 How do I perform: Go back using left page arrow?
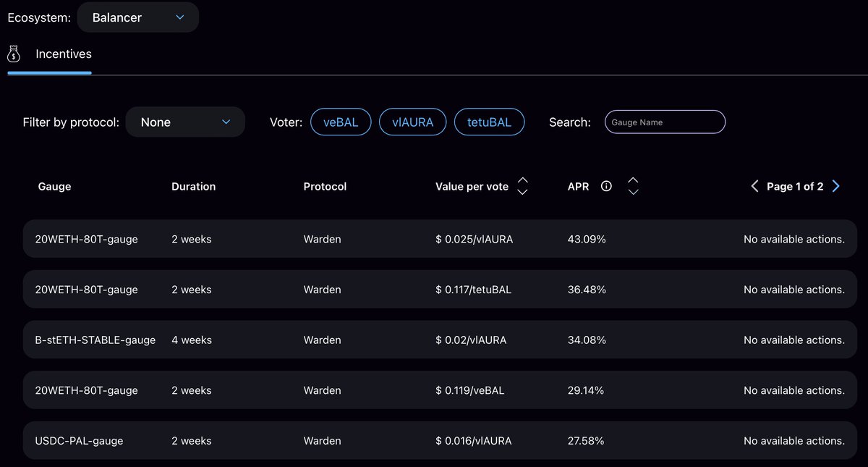754,186
